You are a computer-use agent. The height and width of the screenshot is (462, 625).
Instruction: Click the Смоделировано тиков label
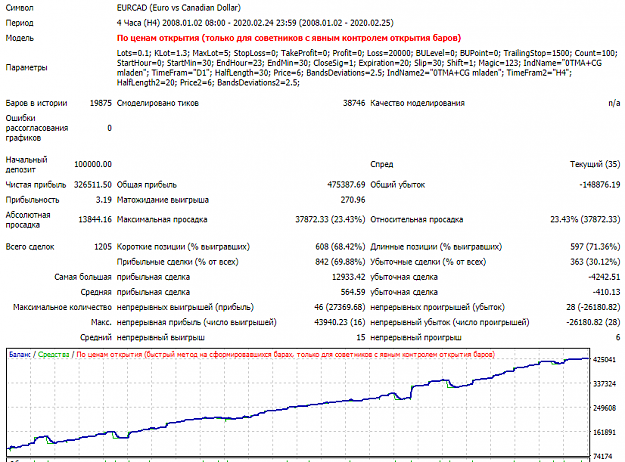[157, 103]
